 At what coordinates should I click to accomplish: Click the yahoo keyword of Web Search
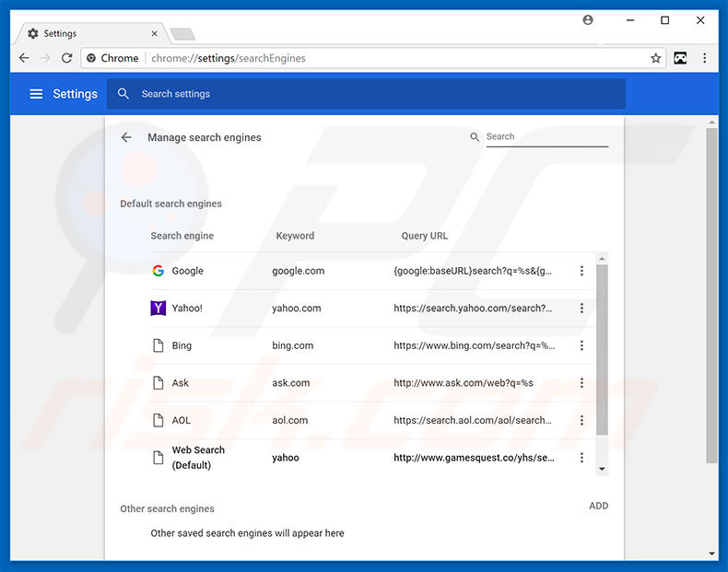pyautogui.click(x=286, y=458)
